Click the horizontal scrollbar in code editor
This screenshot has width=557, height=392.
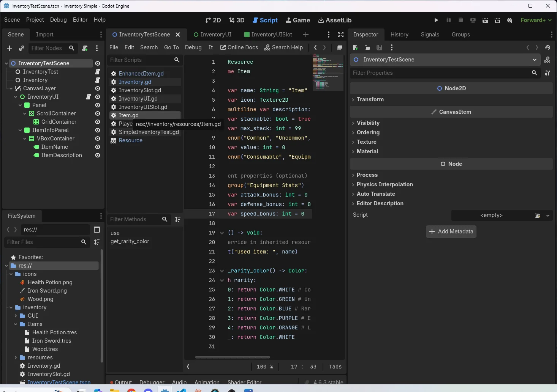tap(233, 357)
